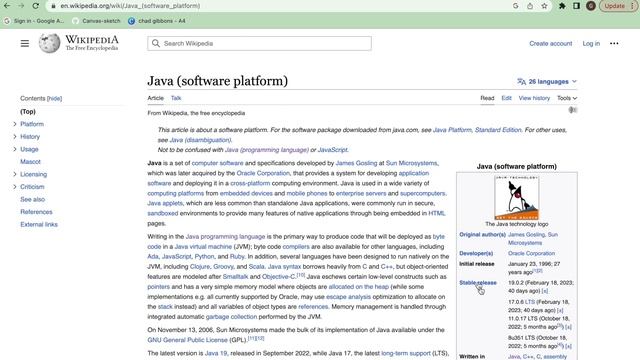Open Wikipedia hamburger main menu

[25, 43]
